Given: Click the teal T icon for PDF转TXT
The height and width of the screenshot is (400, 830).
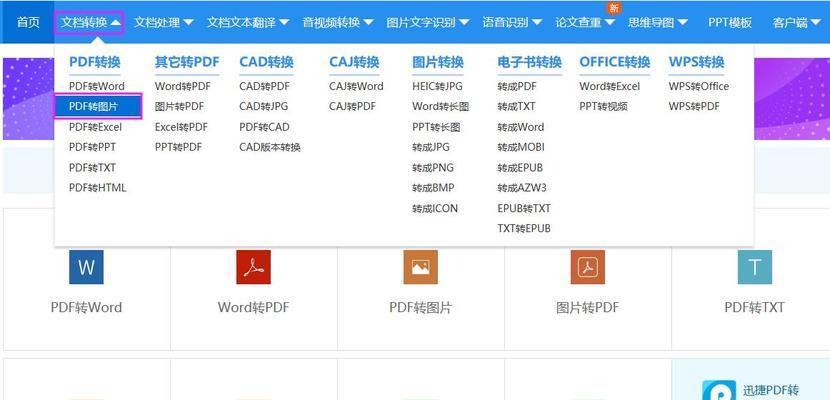Looking at the screenshot, I should (754, 267).
